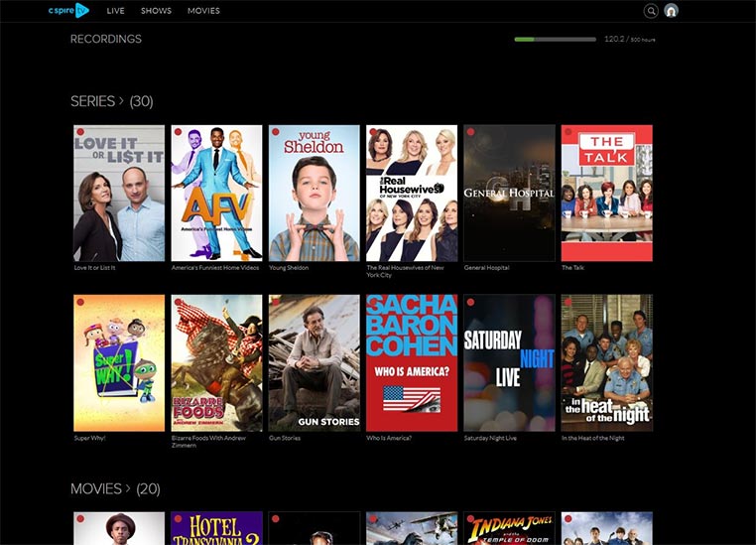Open the movie poster with man in hat
This screenshot has height=545, width=756.
click(119, 528)
